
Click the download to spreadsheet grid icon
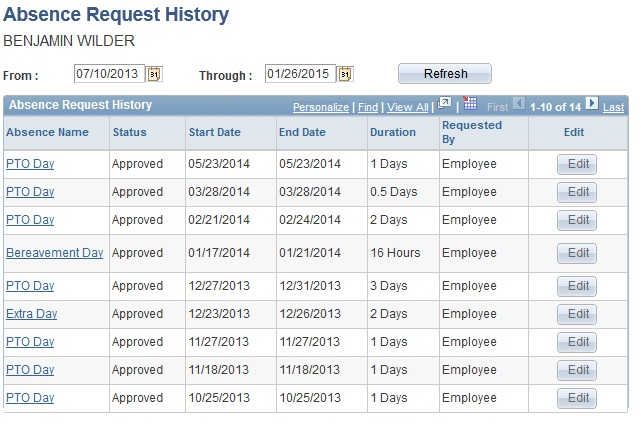click(x=470, y=104)
